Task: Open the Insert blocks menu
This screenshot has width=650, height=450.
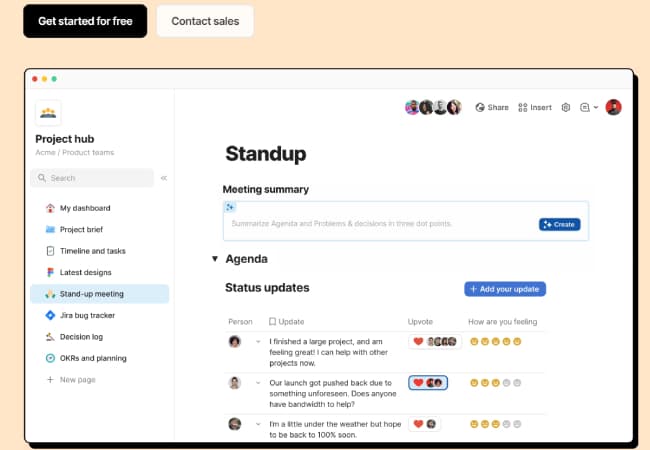Action: click(523, 107)
